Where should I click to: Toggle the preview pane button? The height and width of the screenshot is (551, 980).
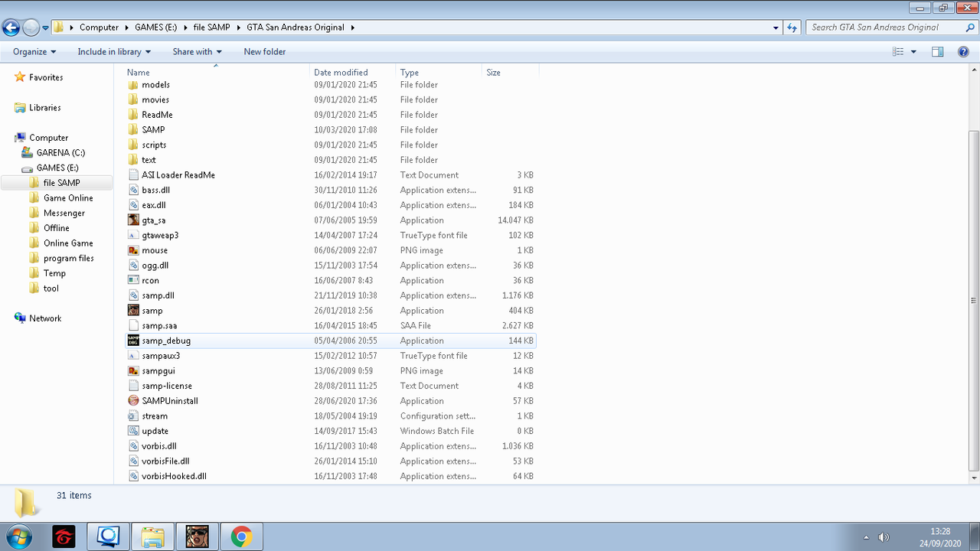[x=937, y=52]
